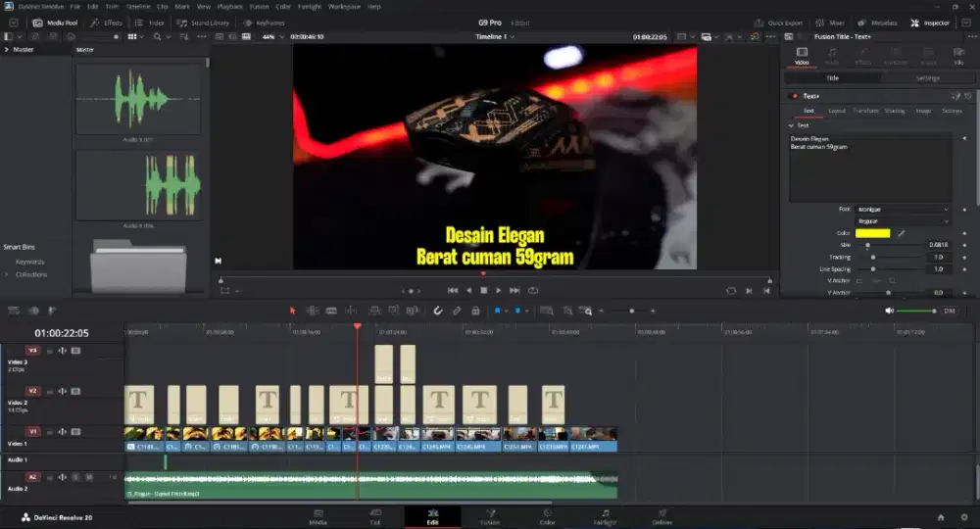The height and width of the screenshot is (529, 980).
Task: Collapse the Text section chevron
Action: tap(791, 125)
